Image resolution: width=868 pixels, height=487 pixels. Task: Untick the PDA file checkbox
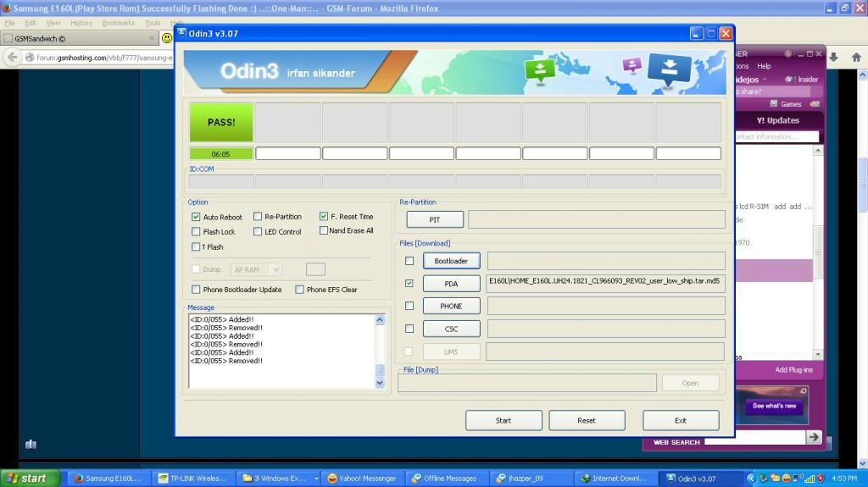409,284
